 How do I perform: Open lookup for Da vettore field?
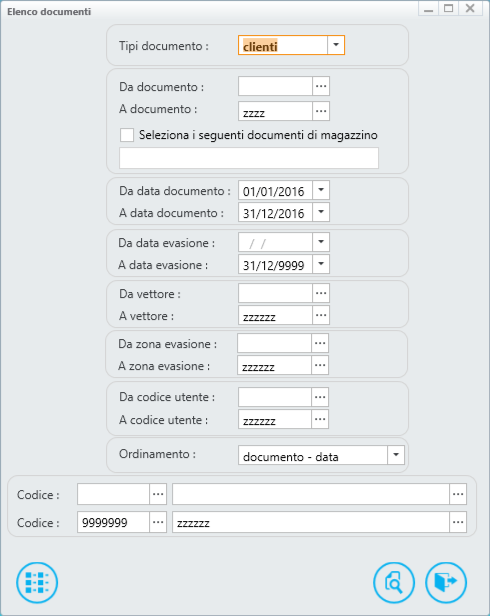[321, 293]
